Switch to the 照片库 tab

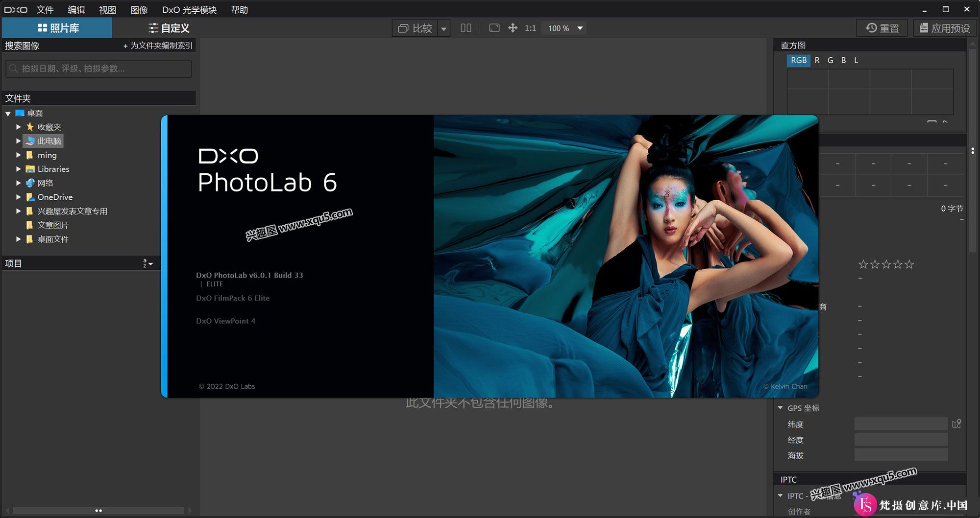57,28
